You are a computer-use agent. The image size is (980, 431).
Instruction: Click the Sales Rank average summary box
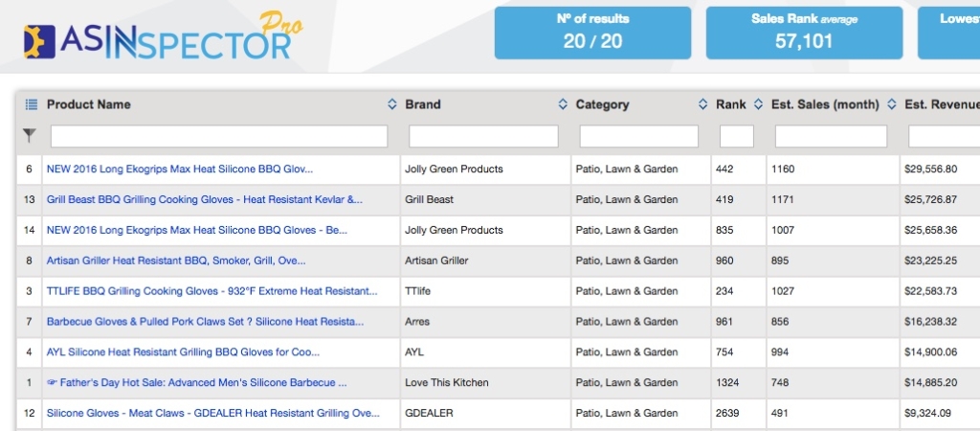click(x=804, y=33)
